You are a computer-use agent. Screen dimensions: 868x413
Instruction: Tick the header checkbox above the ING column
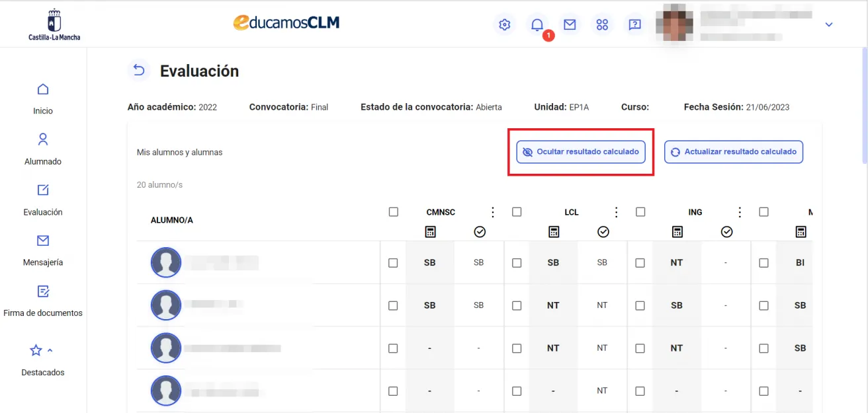click(x=640, y=211)
